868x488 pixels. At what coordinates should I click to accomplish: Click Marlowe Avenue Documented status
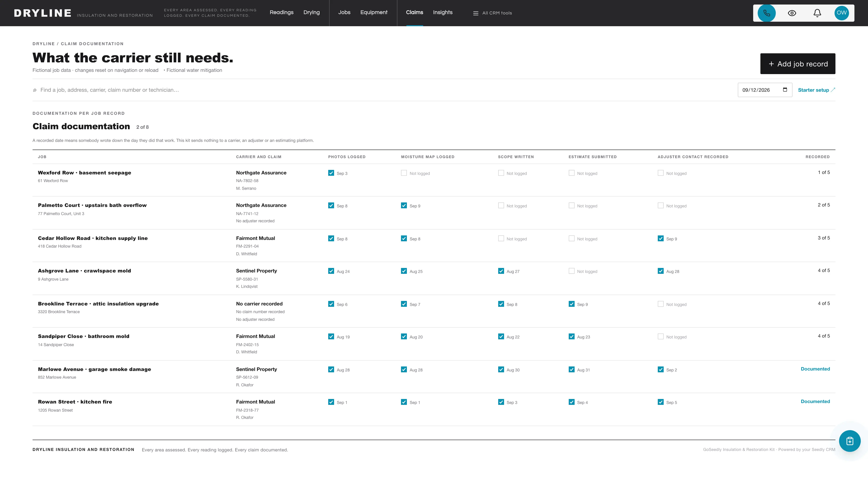815,369
